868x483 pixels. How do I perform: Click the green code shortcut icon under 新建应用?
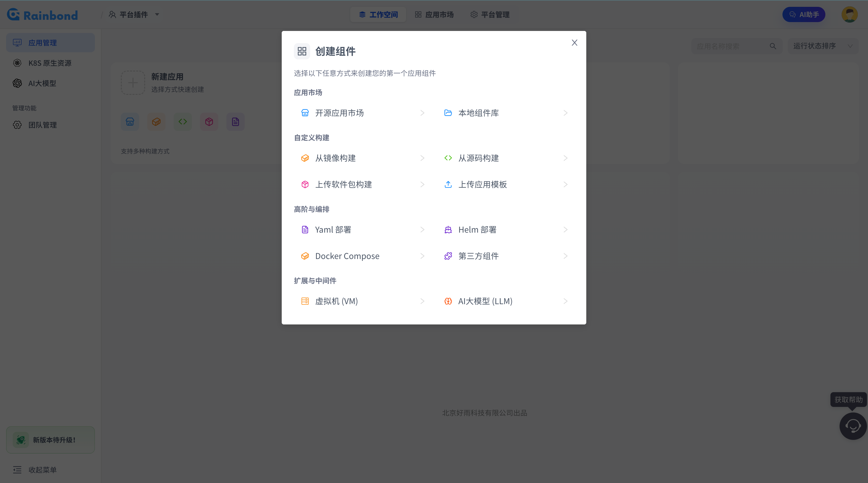point(183,122)
